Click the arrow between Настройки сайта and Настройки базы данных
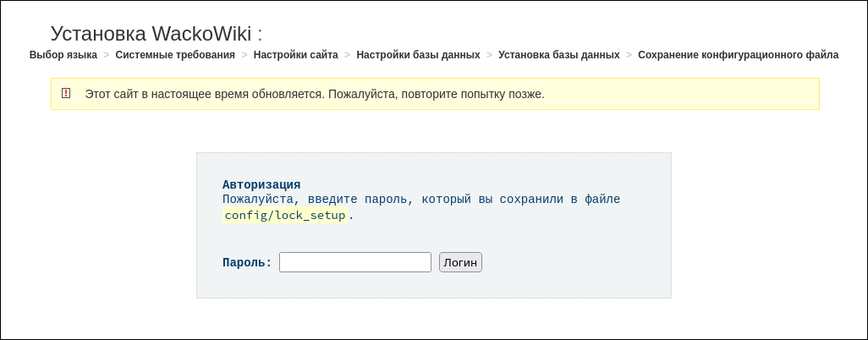The image size is (868, 340). (x=348, y=55)
